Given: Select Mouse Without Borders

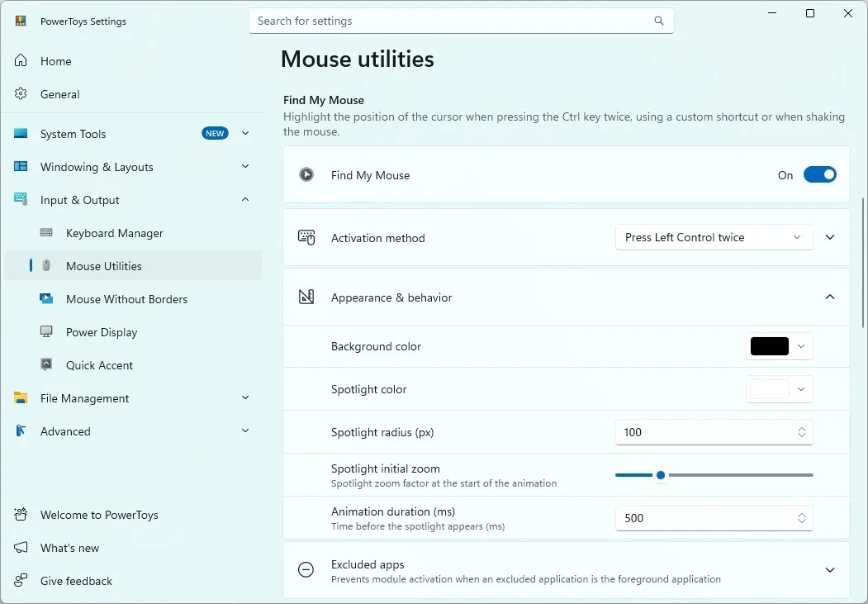Looking at the screenshot, I should [x=133, y=299].
